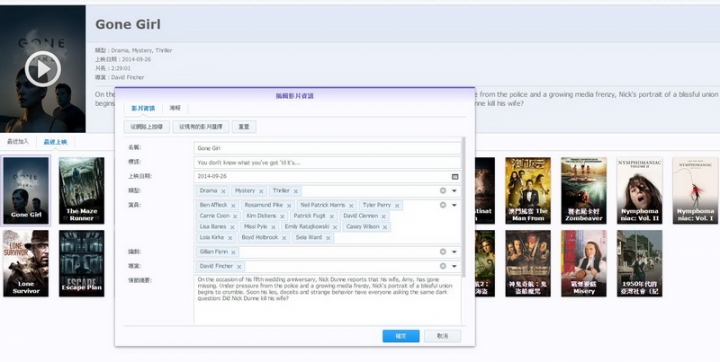Select The Maze Runner thumbnail
Viewport: 720px width, 362px height.
tap(81, 190)
